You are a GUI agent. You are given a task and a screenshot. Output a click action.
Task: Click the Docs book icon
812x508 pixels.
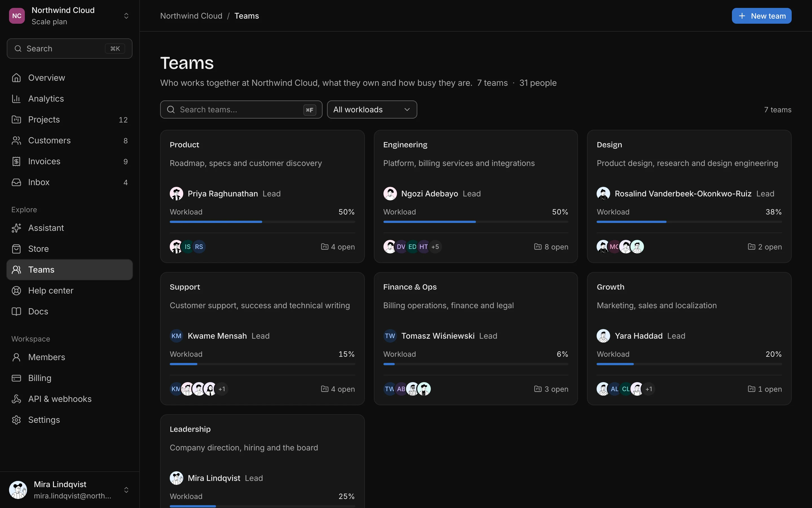[x=16, y=312]
